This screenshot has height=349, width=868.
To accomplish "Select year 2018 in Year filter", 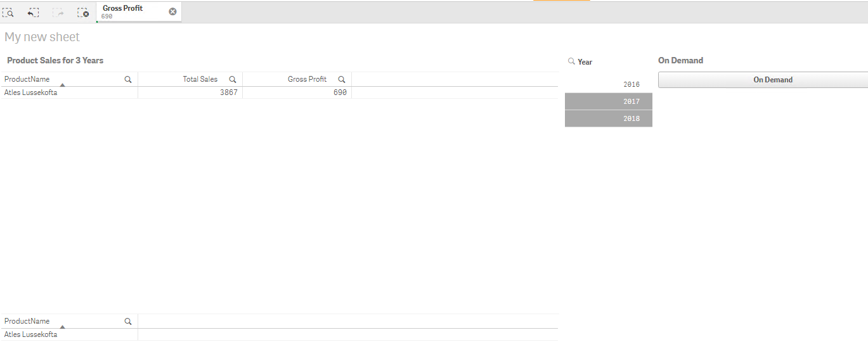I will (x=609, y=118).
